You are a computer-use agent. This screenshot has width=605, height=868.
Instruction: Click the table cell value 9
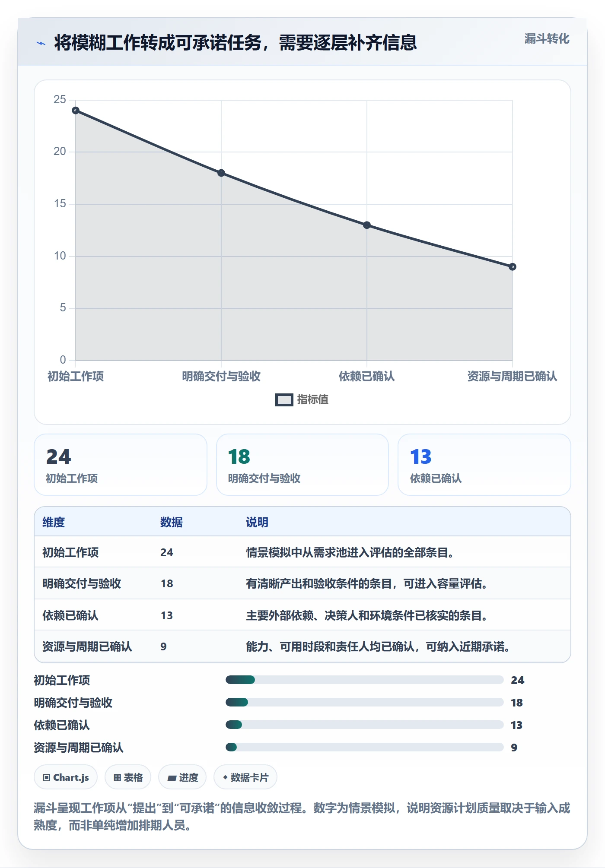point(163,646)
